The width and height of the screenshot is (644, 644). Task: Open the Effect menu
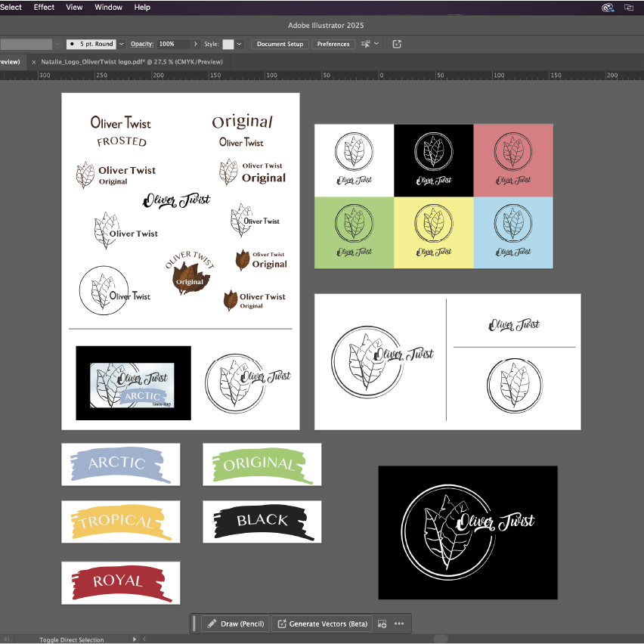tap(44, 7)
